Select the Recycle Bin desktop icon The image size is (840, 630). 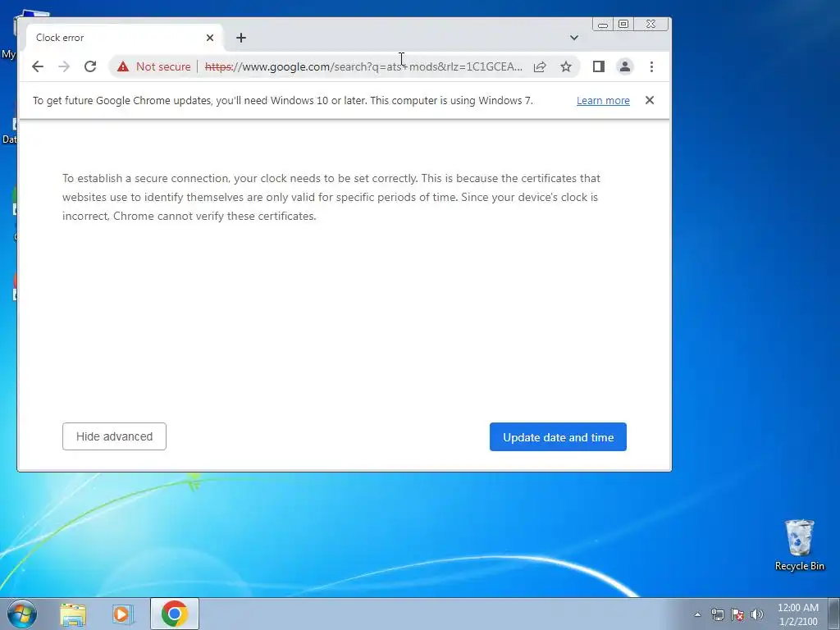pyautogui.click(x=799, y=546)
